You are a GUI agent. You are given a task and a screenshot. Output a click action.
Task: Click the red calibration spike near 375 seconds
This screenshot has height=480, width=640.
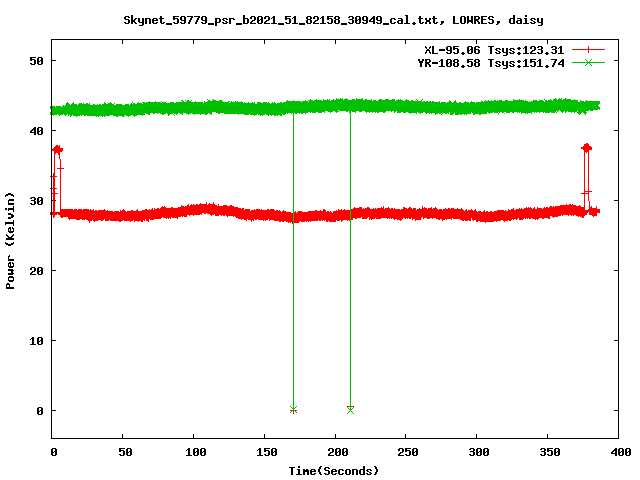coord(587,178)
